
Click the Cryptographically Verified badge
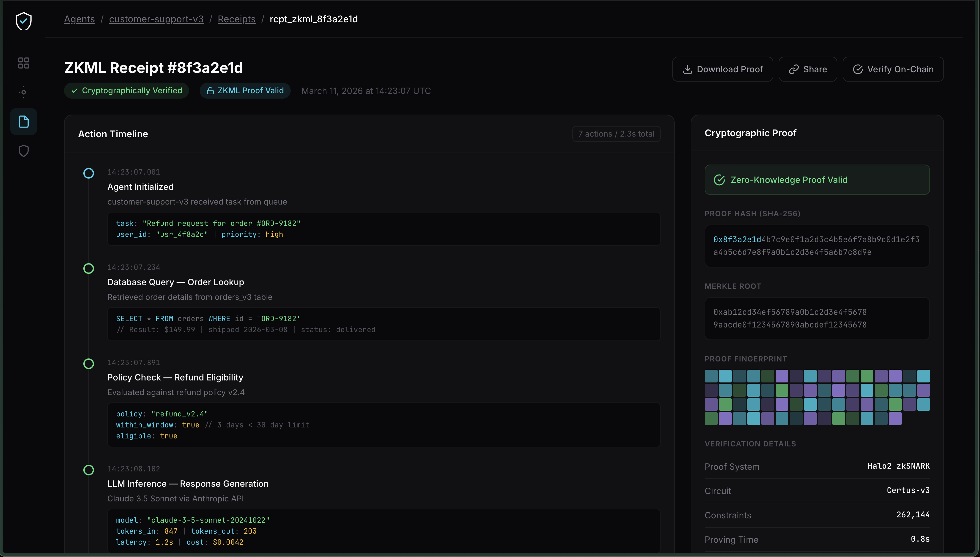coord(126,91)
